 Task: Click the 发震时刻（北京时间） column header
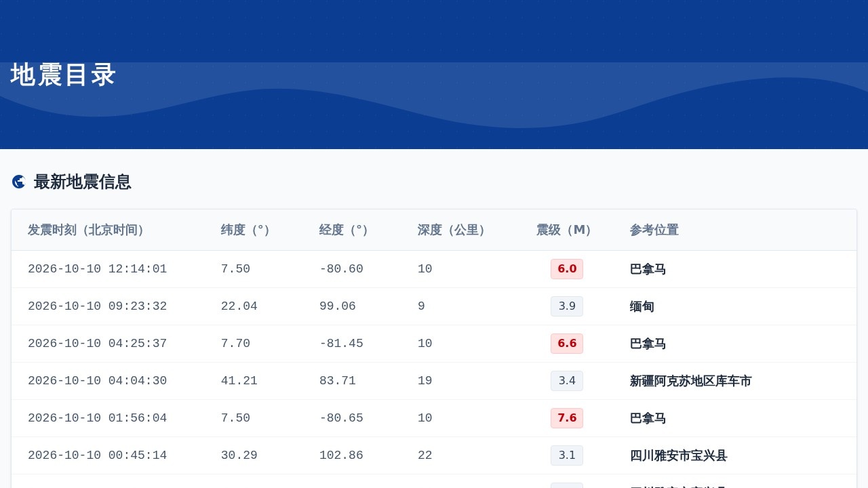[87, 230]
